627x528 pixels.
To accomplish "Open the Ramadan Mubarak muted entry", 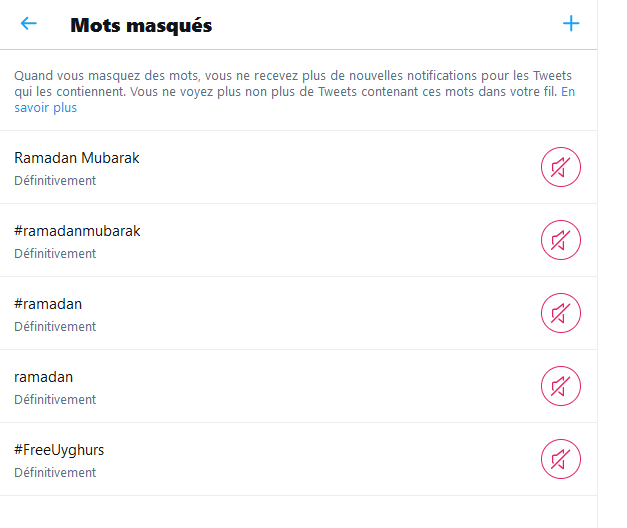I will click(298, 167).
